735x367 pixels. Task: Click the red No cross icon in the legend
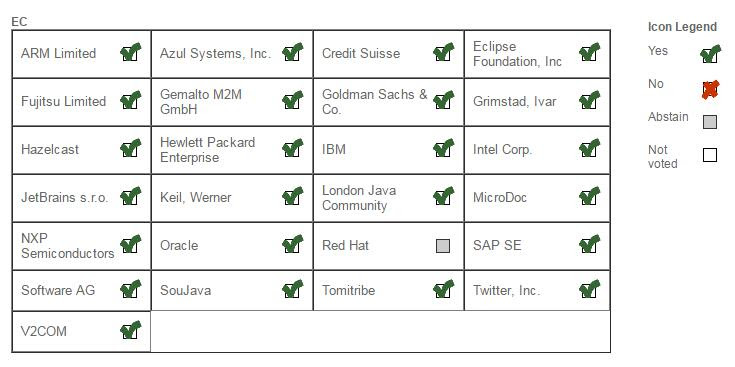710,89
